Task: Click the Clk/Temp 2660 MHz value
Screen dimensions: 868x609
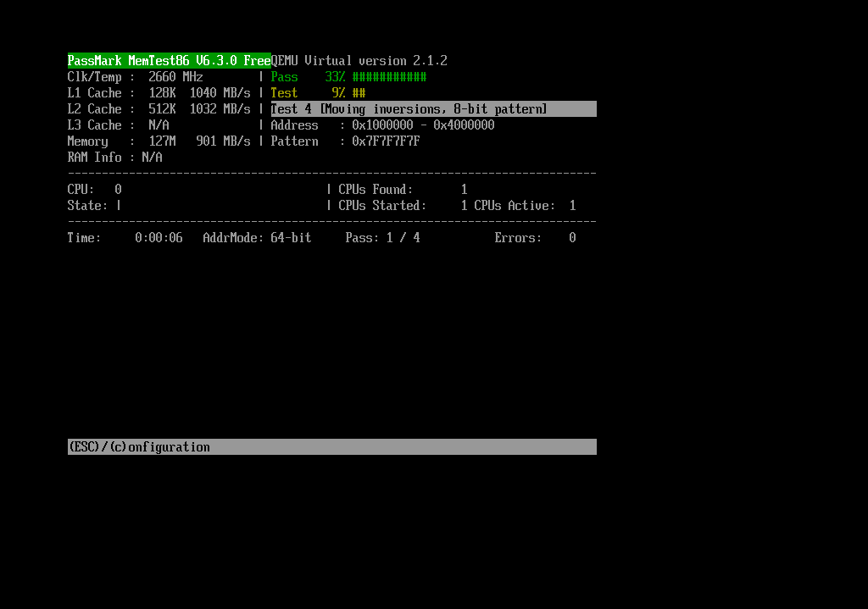Action: pyautogui.click(x=175, y=77)
